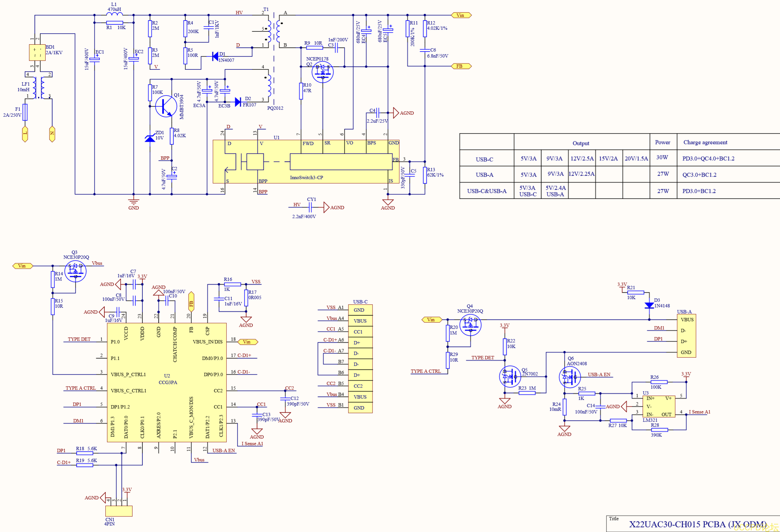Select the Q1 MMBT3904 transistor symbol

point(166,106)
